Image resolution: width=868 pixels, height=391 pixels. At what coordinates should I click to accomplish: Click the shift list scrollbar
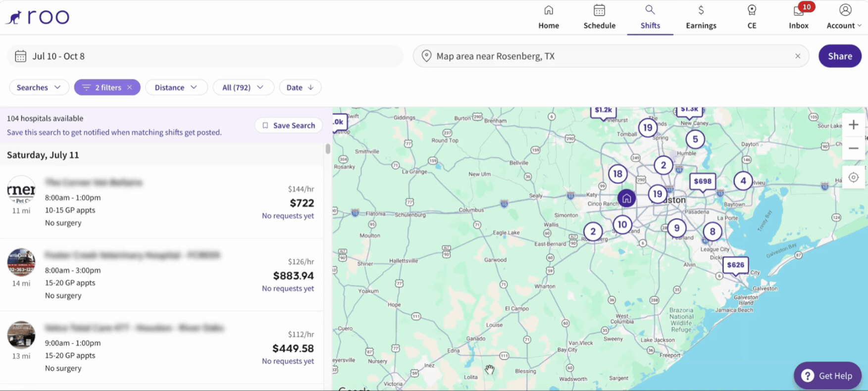[327, 148]
